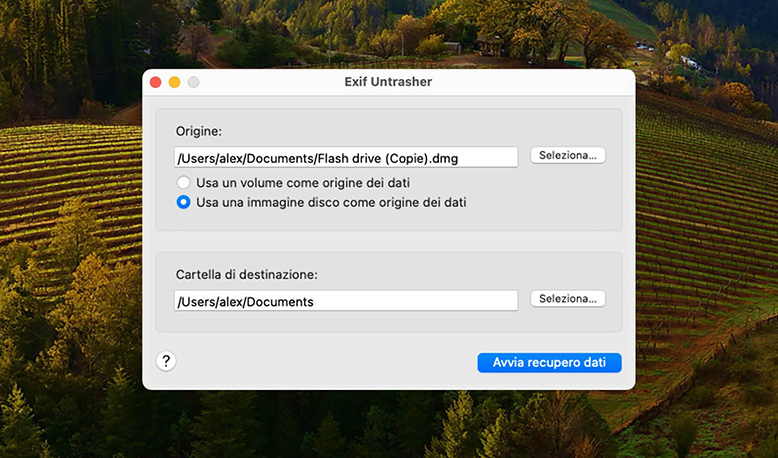Close the Exif Untrasher window
Viewport: 778px width, 458px height.
tap(156, 82)
